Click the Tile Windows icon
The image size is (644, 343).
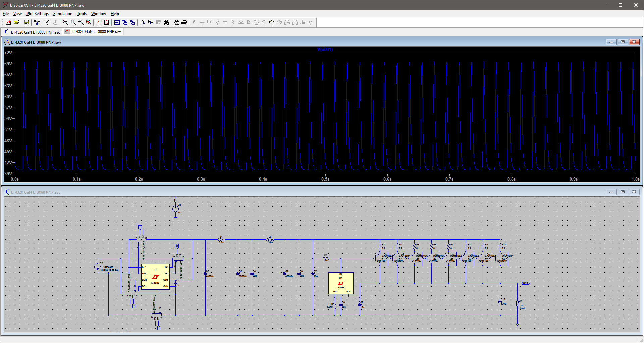(x=117, y=22)
